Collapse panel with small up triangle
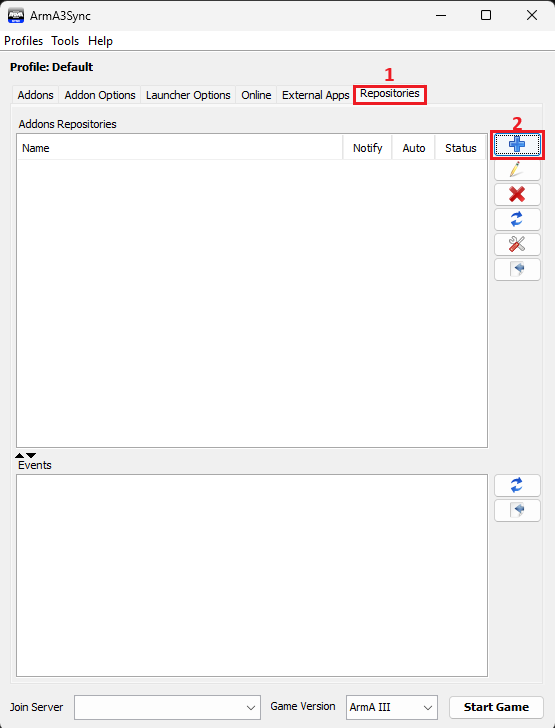This screenshot has height=728, width=555. coord(20,455)
